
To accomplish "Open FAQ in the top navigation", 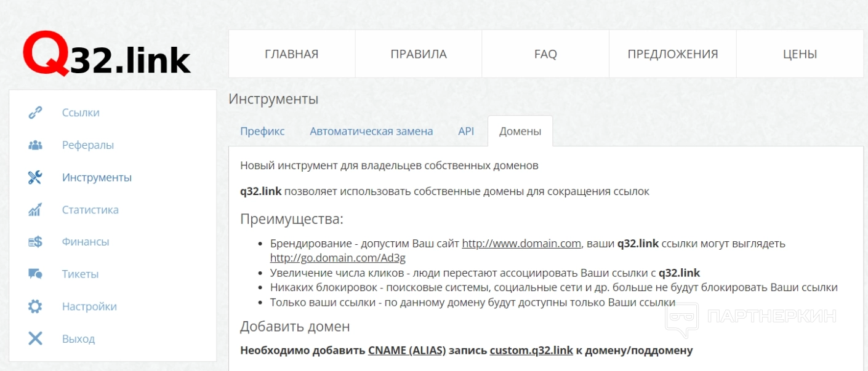I will pos(545,54).
